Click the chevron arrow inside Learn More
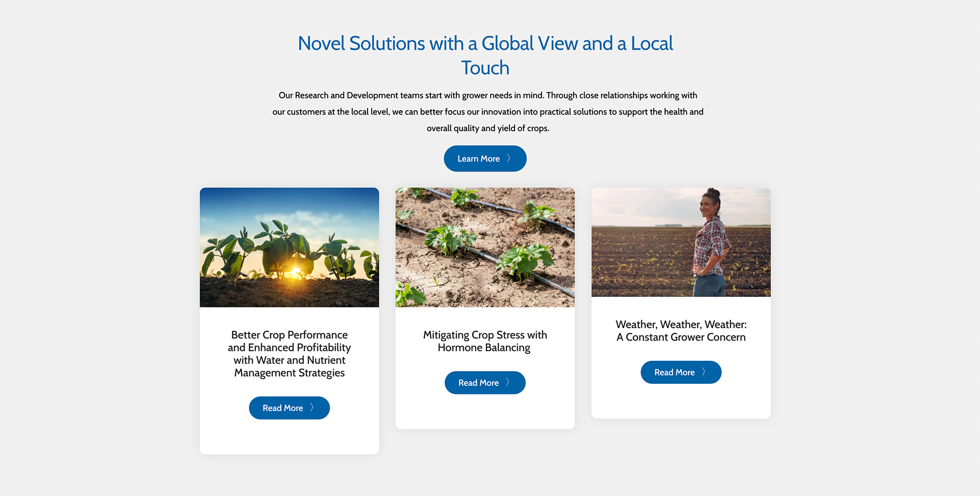980x496 pixels. (508, 159)
